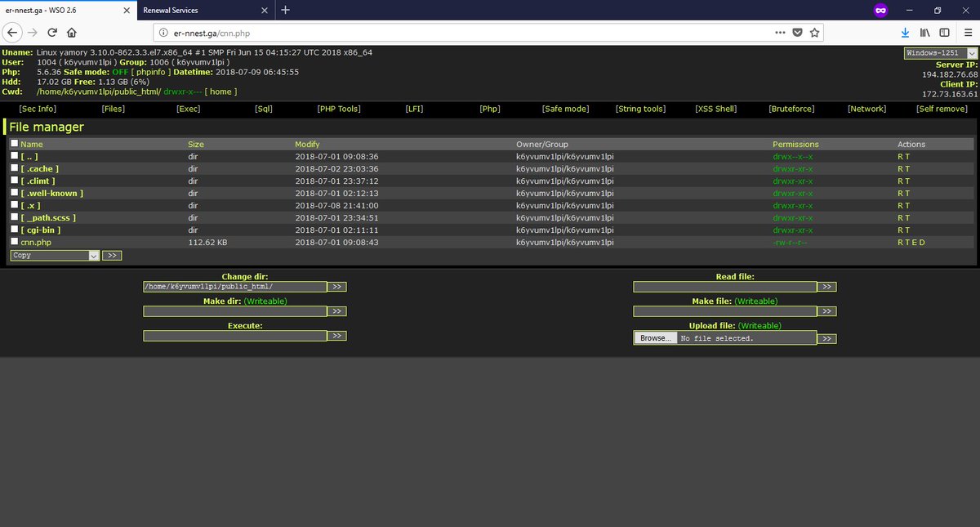Screen dimensions: 980x527
Task: Click the D (download) action for cnn.php
Action: click(x=923, y=243)
